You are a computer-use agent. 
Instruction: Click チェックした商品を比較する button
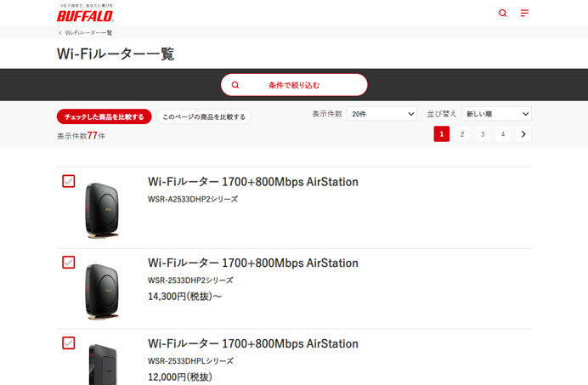[x=104, y=116]
